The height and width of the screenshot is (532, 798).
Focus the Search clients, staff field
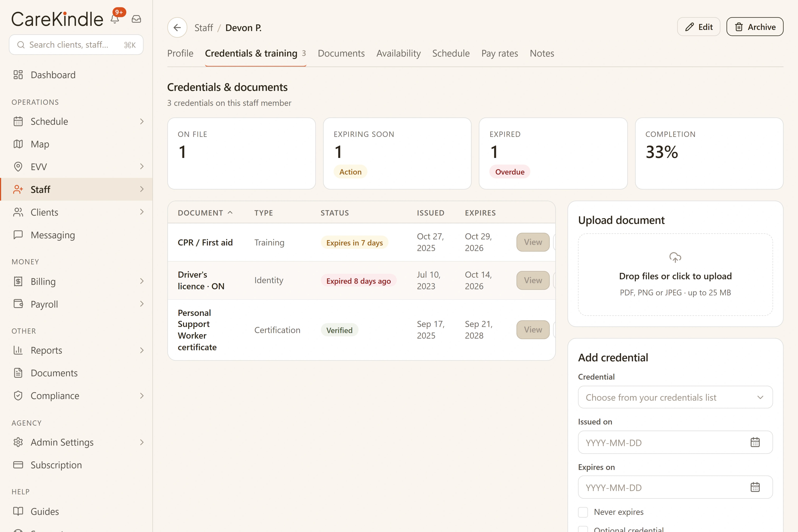coord(76,45)
